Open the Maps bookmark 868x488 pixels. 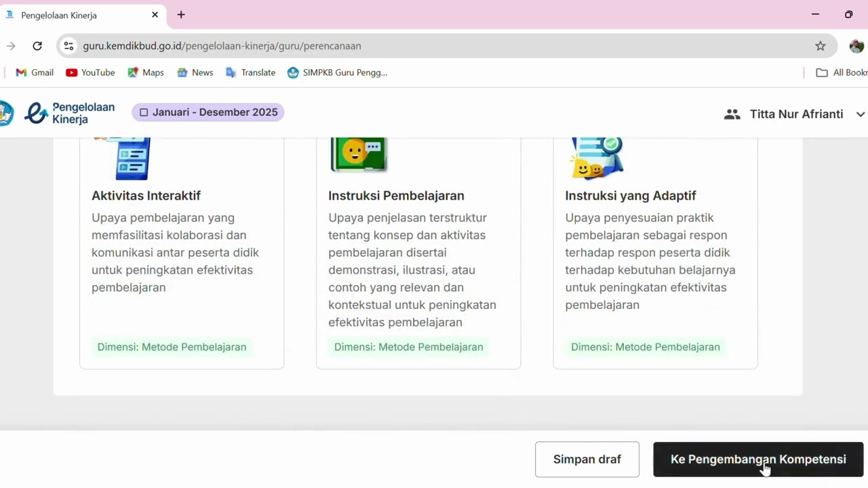146,73
